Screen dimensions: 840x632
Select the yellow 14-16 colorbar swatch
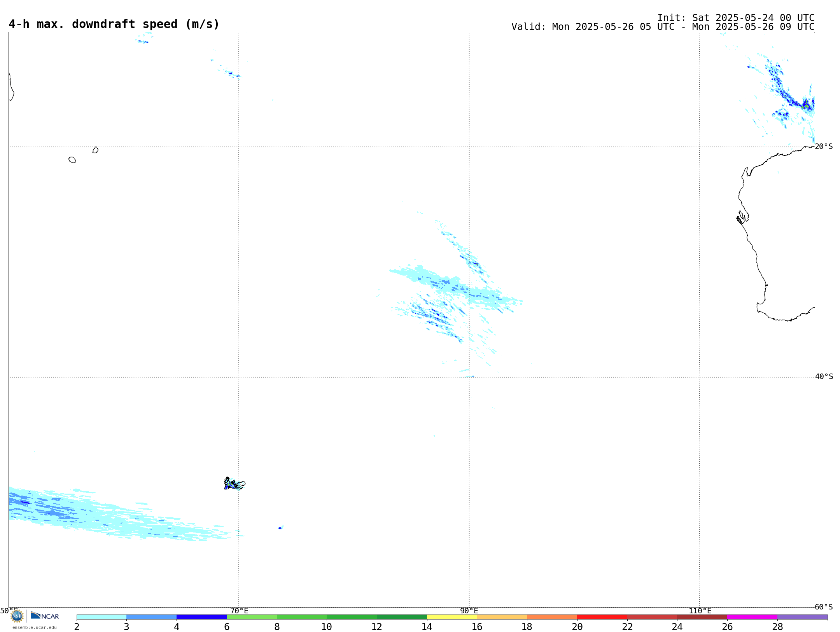click(452, 617)
